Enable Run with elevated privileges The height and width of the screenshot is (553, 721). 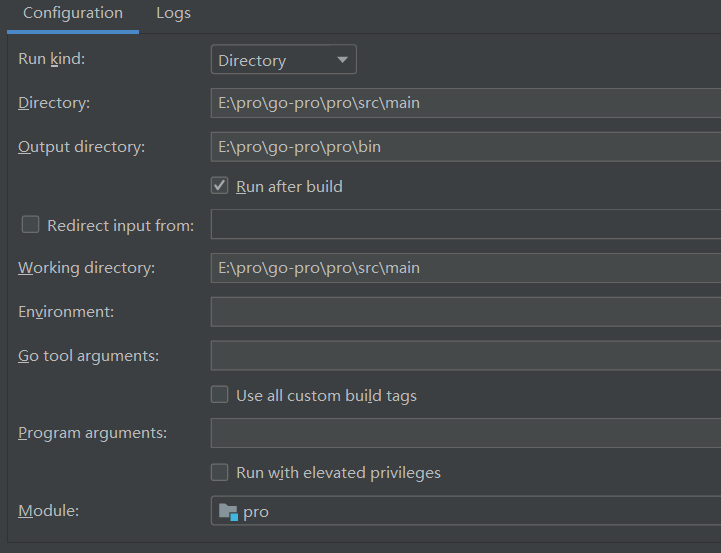(x=219, y=472)
